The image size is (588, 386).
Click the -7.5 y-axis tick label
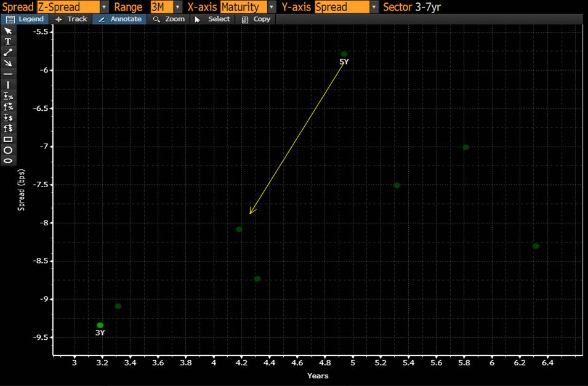click(x=40, y=185)
